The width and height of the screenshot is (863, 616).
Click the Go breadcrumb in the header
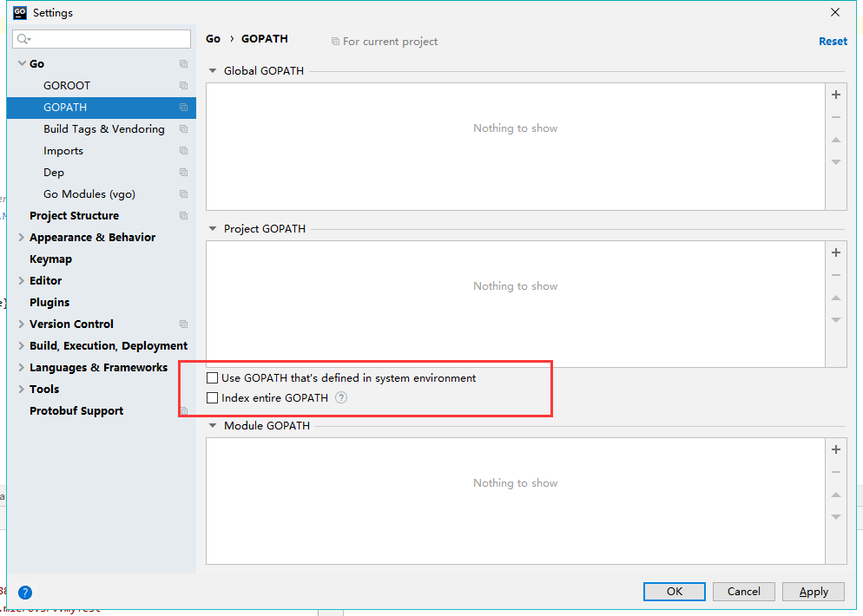[213, 39]
